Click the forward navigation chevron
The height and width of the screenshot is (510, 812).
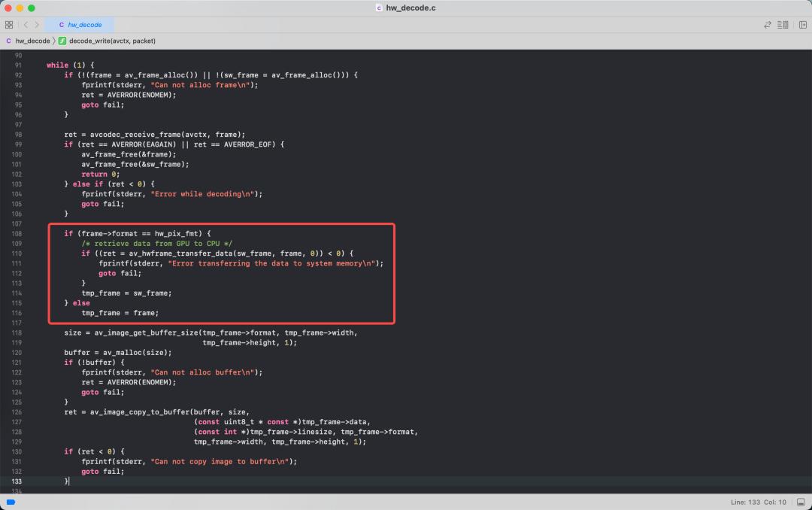click(x=36, y=24)
